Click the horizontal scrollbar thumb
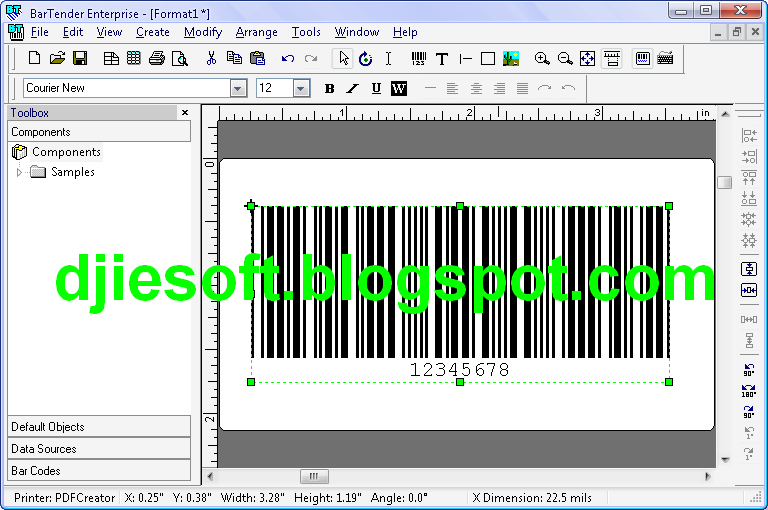768x510 pixels. click(x=314, y=476)
